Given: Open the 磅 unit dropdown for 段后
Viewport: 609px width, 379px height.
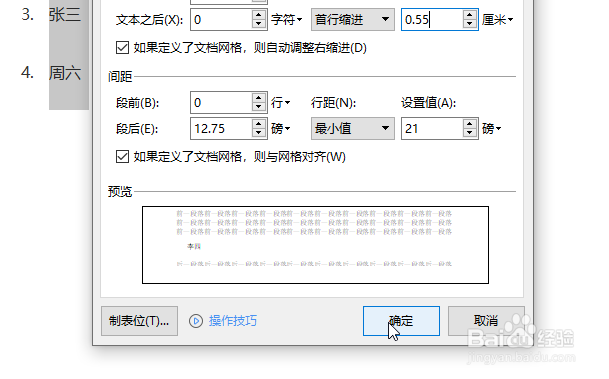Looking at the screenshot, I should click(x=280, y=129).
